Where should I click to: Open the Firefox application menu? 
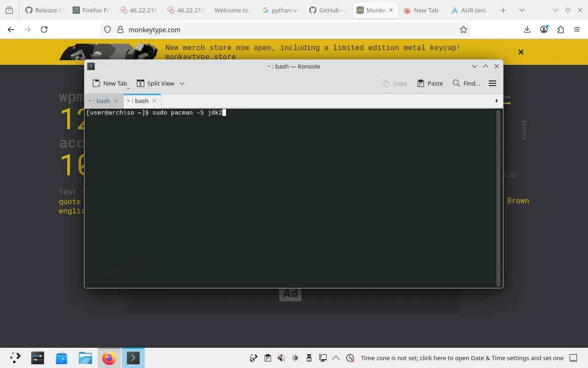pyautogui.click(x=577, y=29)
